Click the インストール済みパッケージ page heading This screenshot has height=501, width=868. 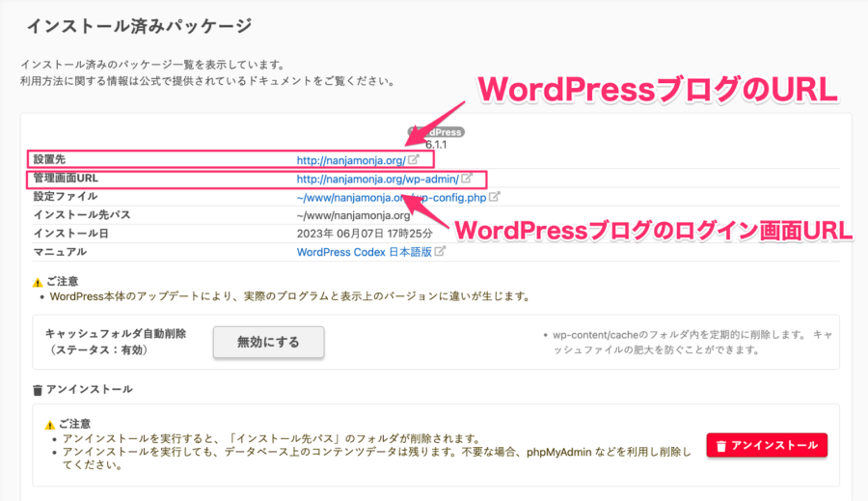(x=140, y=25)
